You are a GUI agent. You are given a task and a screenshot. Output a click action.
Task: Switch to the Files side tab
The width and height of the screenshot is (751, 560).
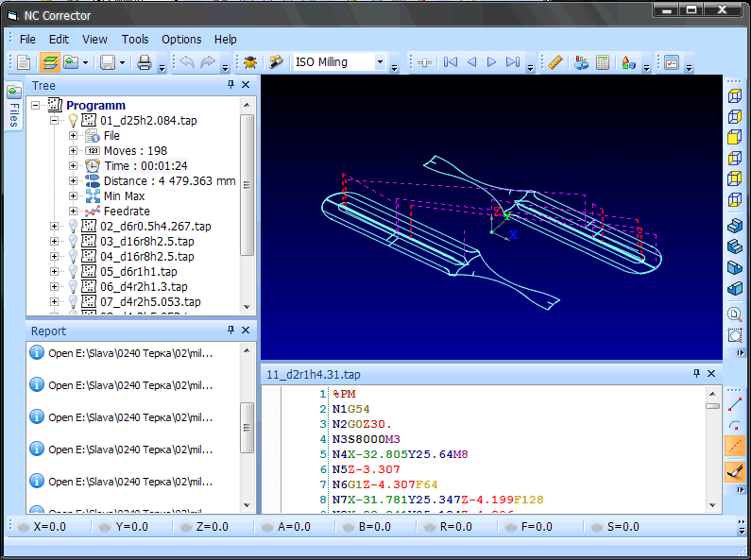(13, 109)
